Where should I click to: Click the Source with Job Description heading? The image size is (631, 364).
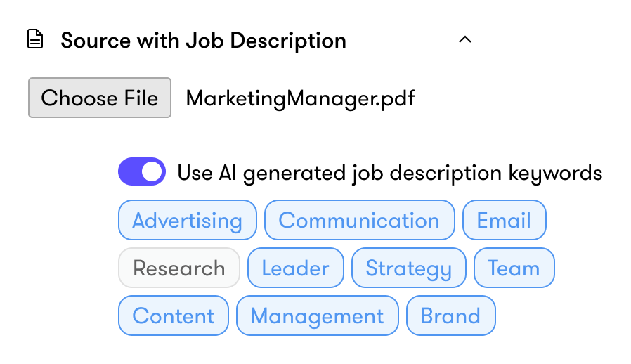click(x=203, y=41)
